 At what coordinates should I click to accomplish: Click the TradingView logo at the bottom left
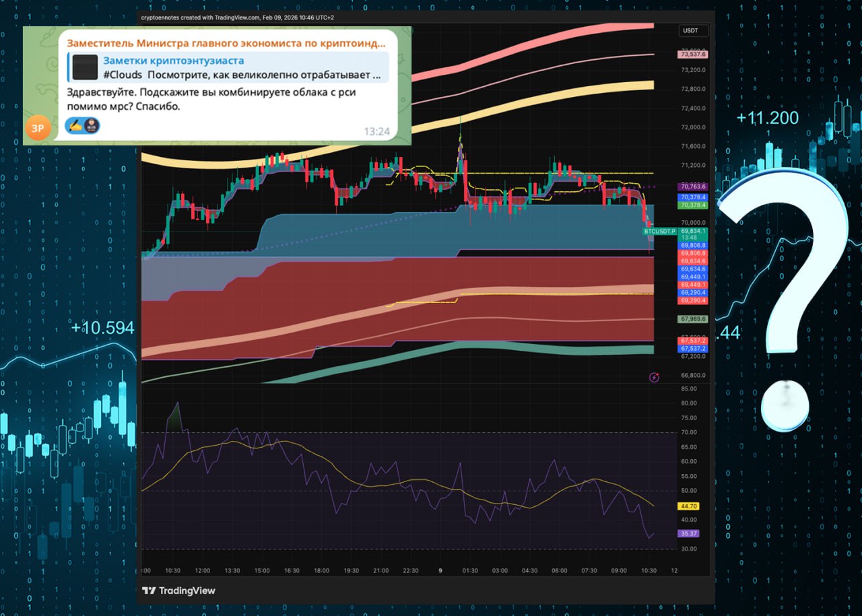[x=178, y=590]
